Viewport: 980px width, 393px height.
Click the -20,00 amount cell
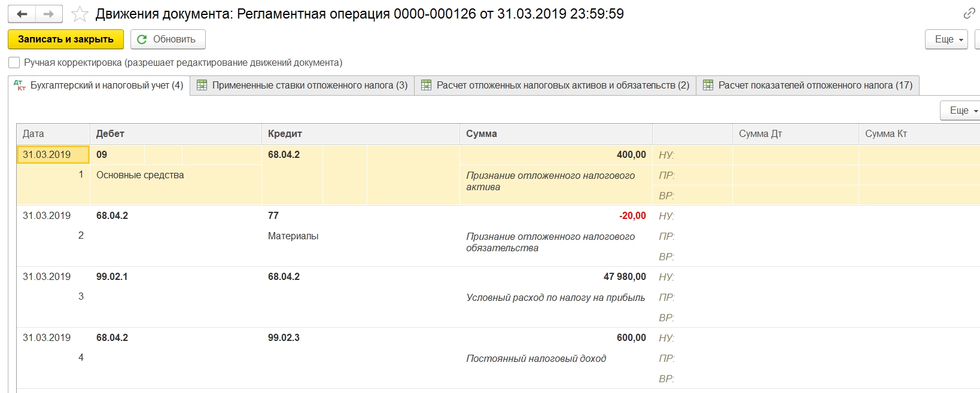coord(632,216)
